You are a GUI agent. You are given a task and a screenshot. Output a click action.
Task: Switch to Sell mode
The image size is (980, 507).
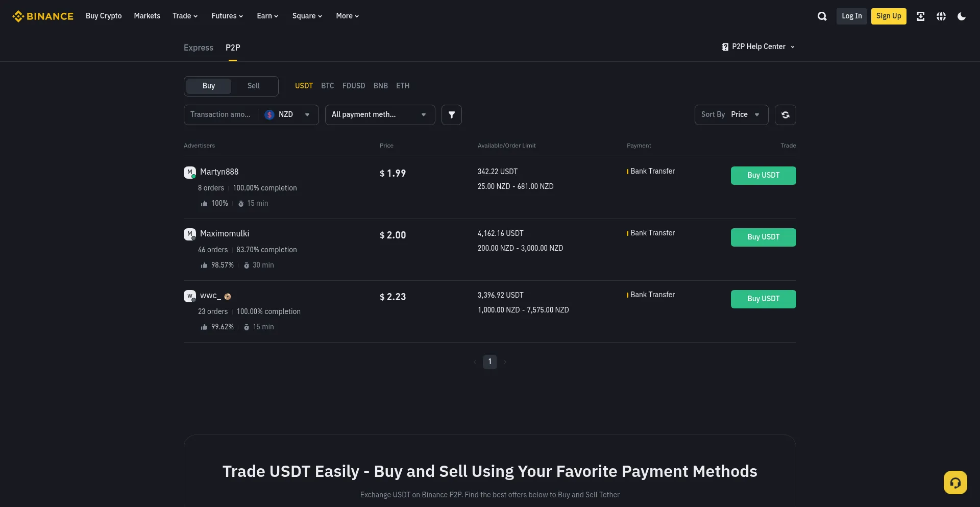pos(253,86)
